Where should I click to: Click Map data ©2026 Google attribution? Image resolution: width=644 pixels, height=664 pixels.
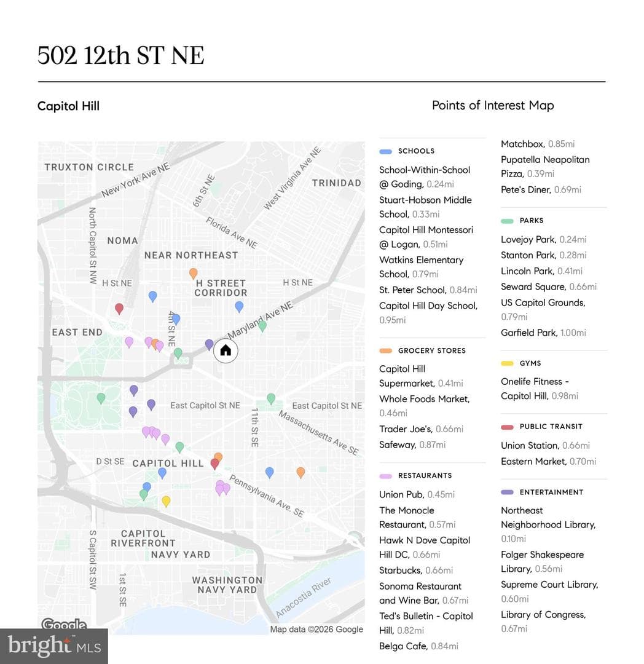coord(316,630)
